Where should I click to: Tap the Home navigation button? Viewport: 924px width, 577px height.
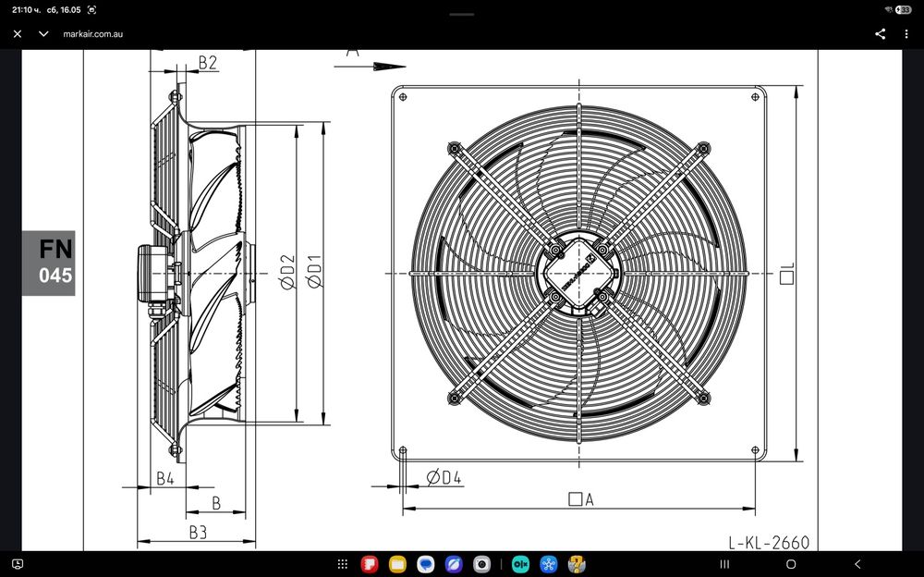(x=792, y=564)
